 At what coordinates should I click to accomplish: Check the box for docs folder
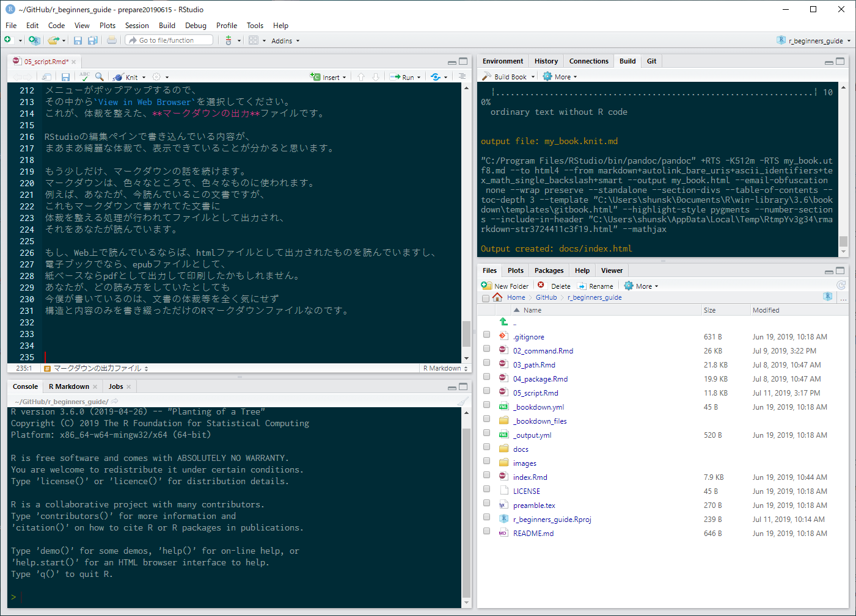click(486, 447)
